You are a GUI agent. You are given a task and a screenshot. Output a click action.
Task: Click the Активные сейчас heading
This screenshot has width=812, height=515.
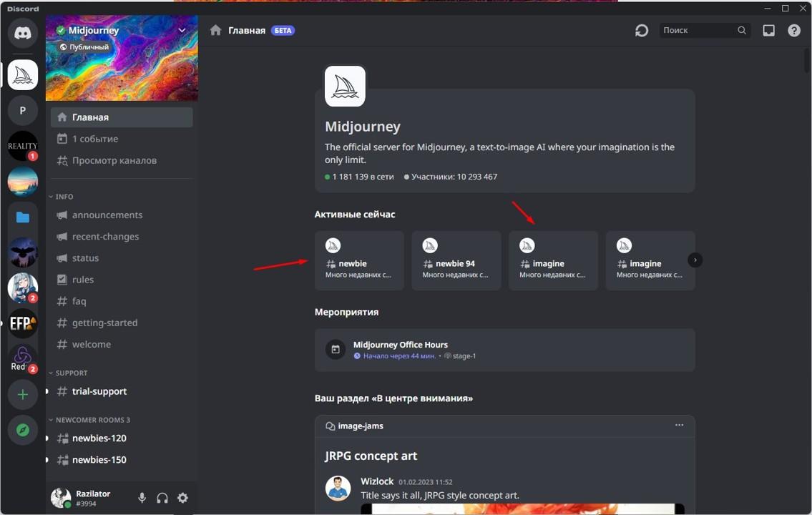click(x=355, y=215)
